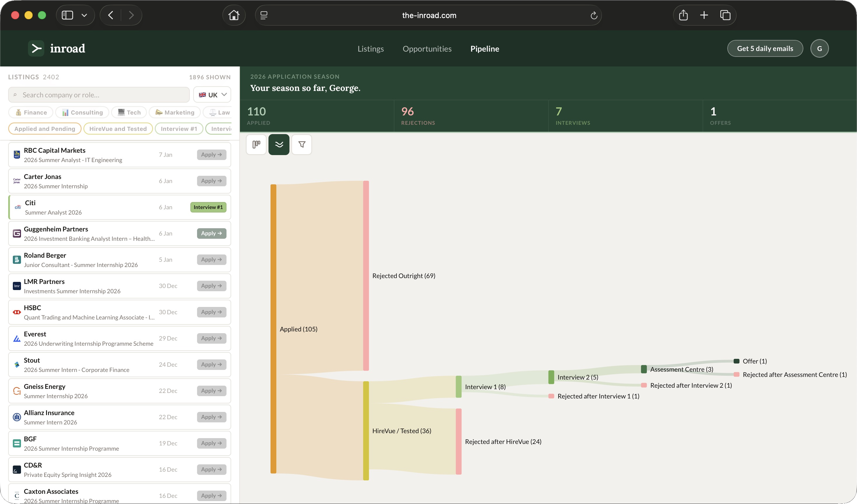Toggle the Consulting category filter
Viewport: 857px width, 504px height.
click(82, 112)
